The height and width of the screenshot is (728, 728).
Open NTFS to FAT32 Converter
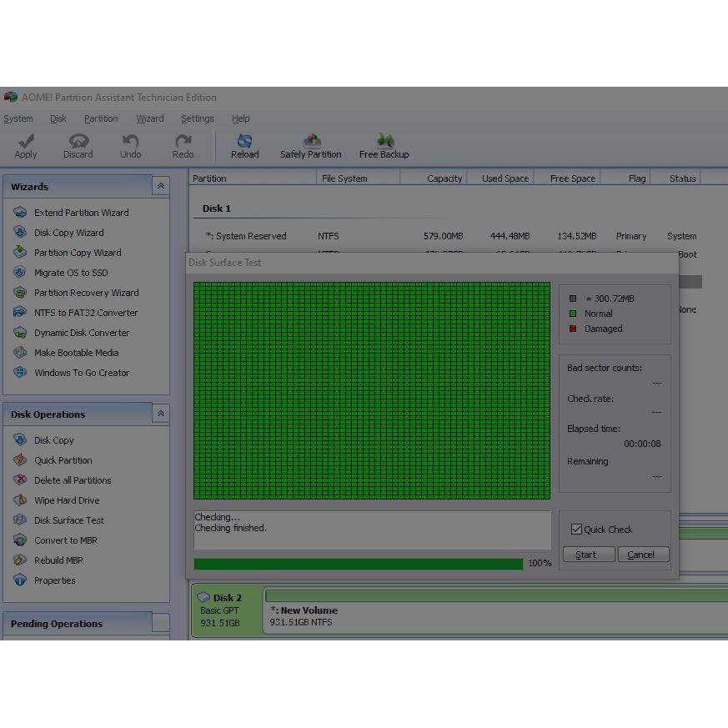pos(76,313)
